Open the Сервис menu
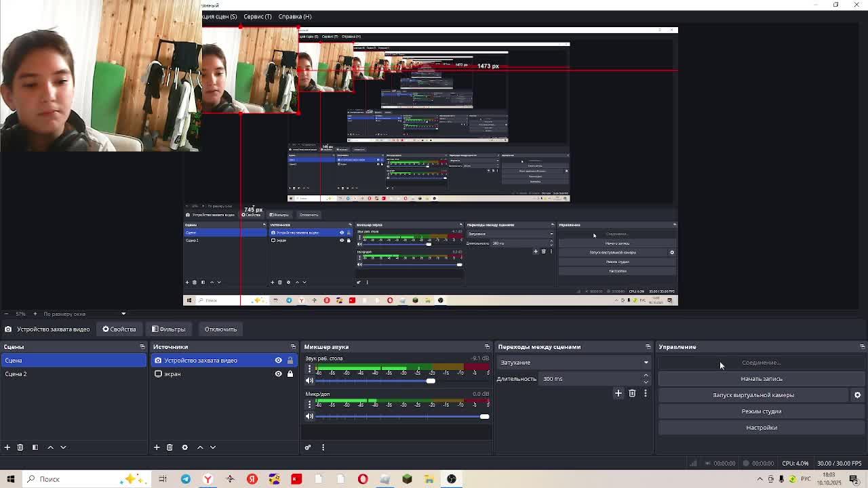868x488 pixels. (257, 16)
